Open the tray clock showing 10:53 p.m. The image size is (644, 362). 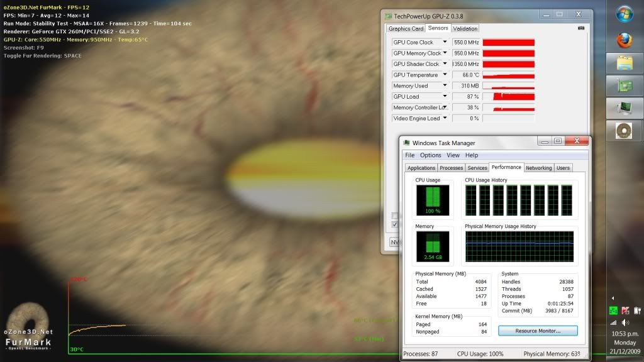pyautogui.click(x=625, y=334)
